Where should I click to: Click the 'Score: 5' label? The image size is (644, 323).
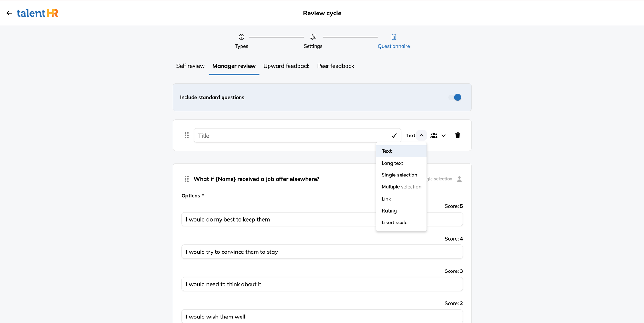pos(454,206)
